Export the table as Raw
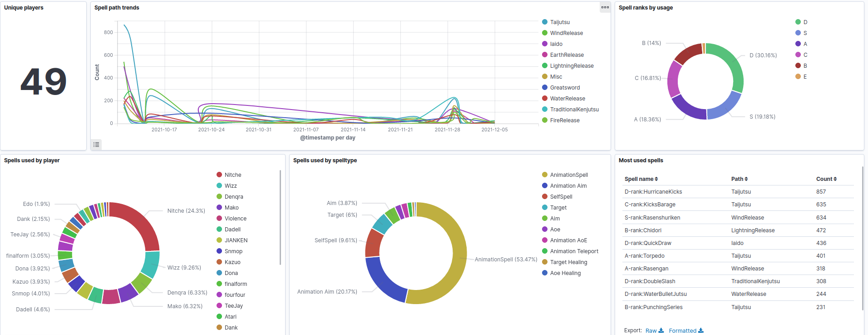Screen dimensions: 868x335 pyautogui.click(x=651, y=330)
